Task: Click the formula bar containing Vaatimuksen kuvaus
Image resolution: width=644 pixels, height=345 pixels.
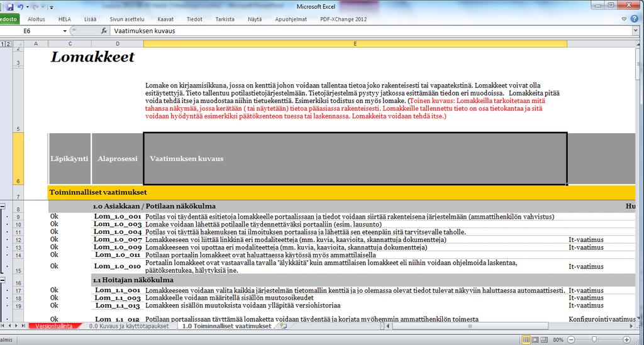Action: tap(372, 31)
